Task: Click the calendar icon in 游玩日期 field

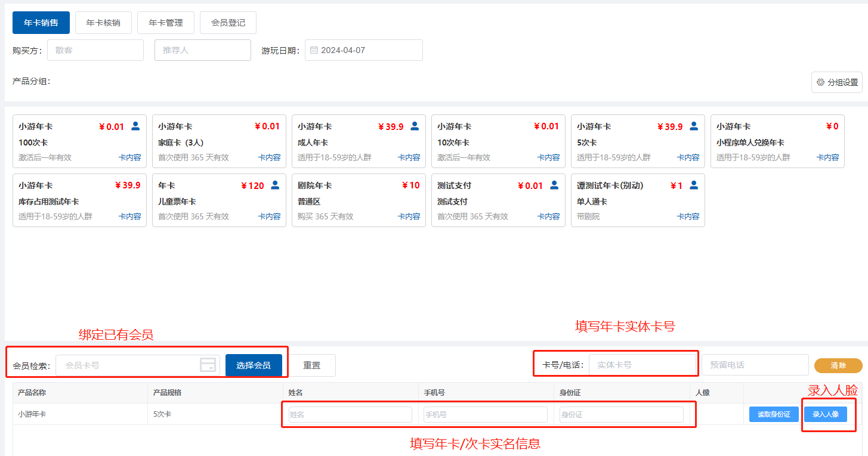Action: click(x=314, y=50)
